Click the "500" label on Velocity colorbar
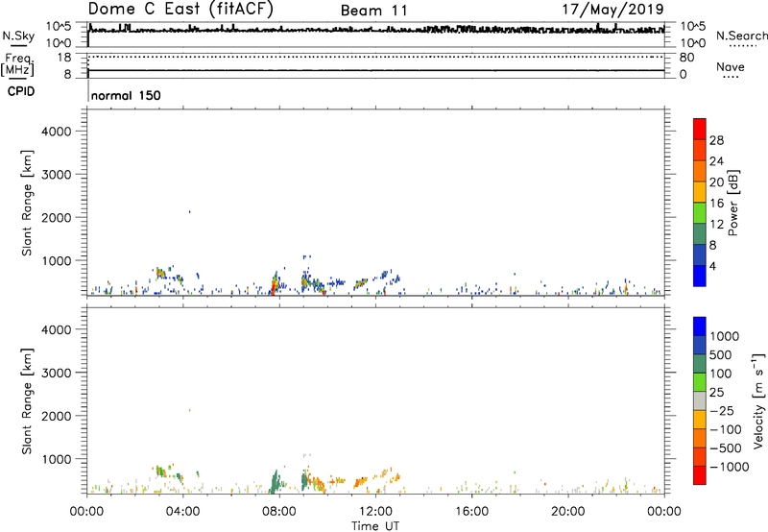Viewport: 768px width, 532px height. point(723,354)
